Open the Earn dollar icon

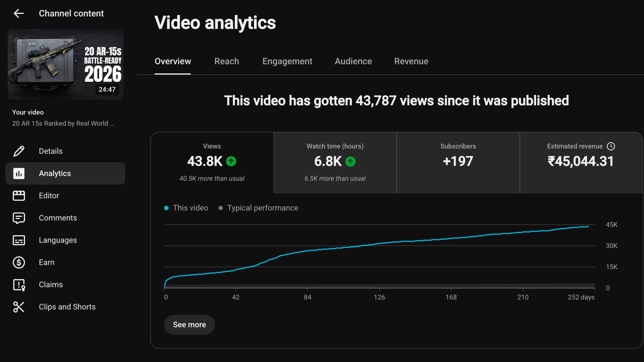[x=19, y=262]
